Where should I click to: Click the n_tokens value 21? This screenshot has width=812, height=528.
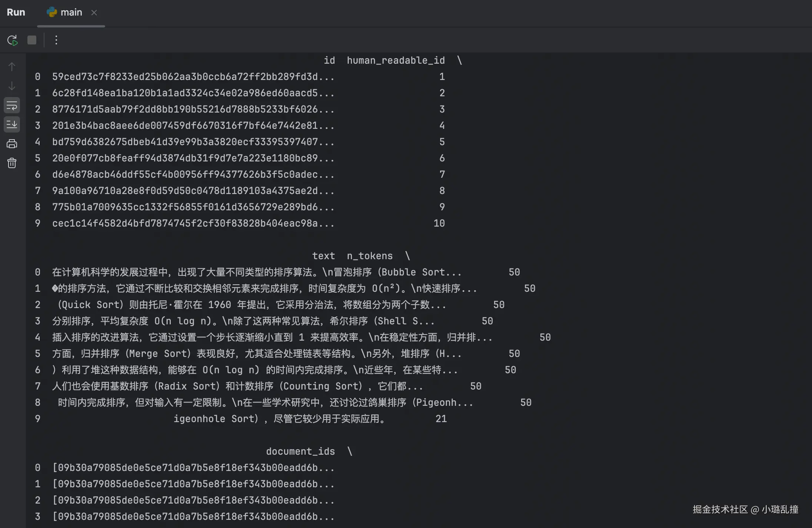click(x=441, y=419)
